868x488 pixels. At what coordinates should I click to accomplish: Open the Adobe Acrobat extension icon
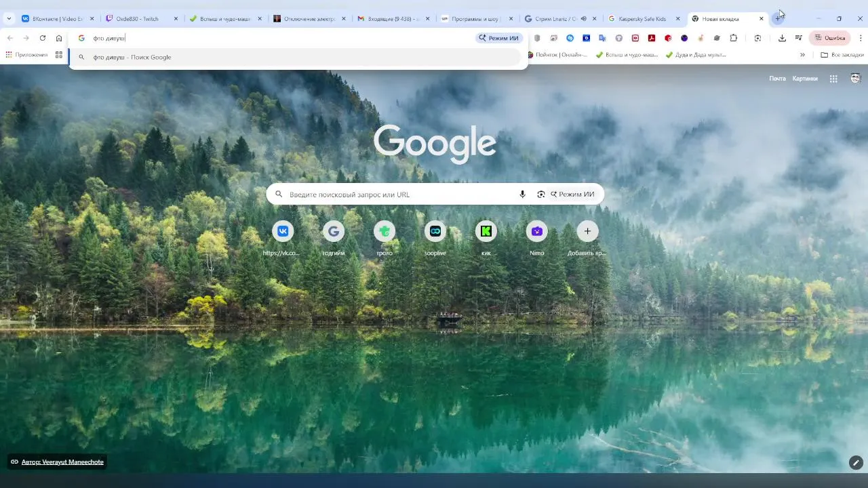652,38
